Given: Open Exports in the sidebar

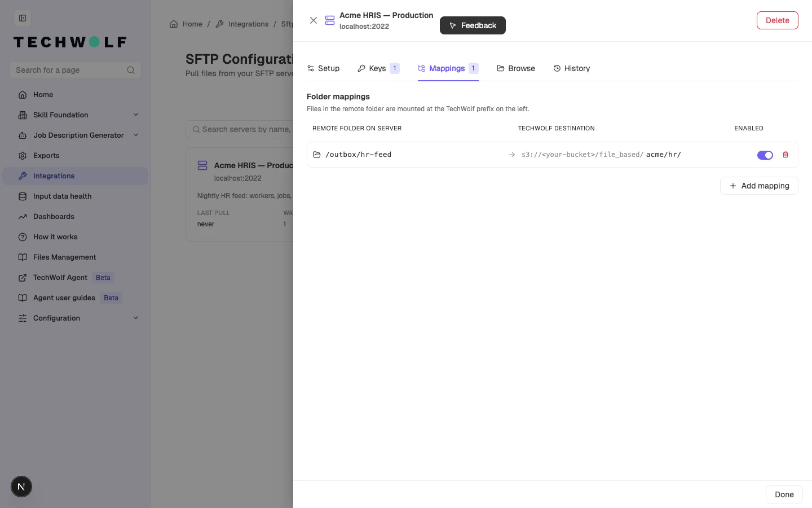Looking at the screenshot, I should click(75, 156).
